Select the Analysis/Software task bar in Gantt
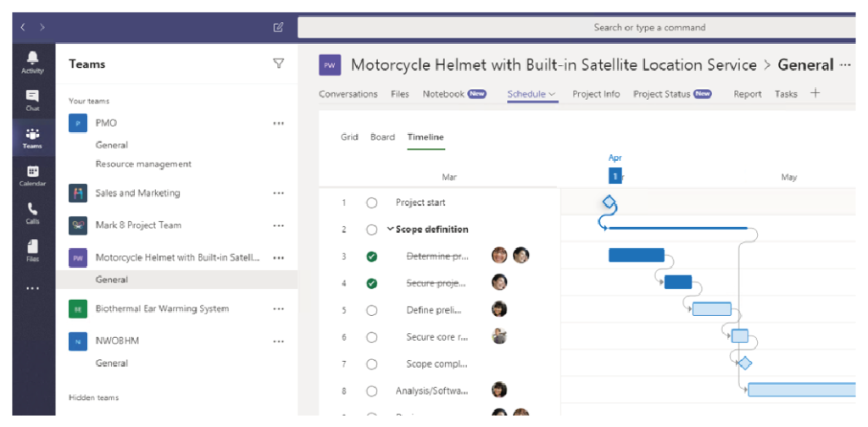Screen dimensions: 868x427 click(802, 390)
